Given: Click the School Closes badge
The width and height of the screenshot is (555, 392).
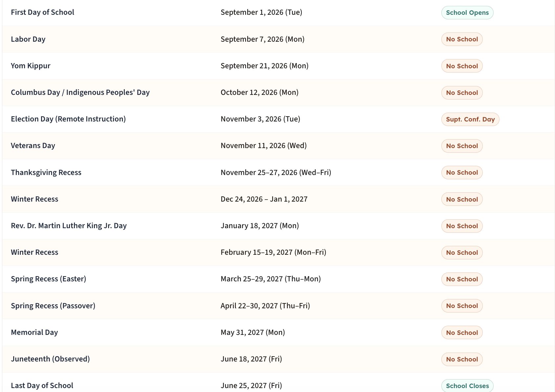Looking at the screenshot, I should [467, 386].
